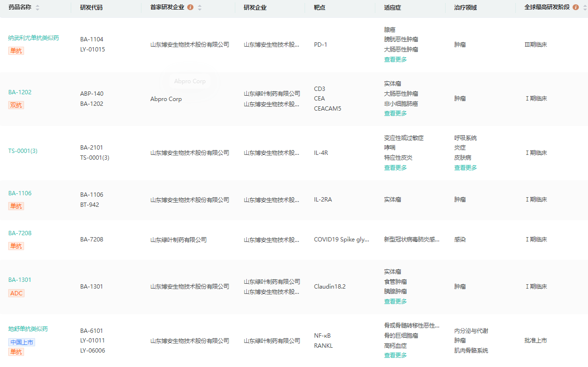
Task: Click the 膀胱恶性肿瘤 indication
Action: click(401, 39)
